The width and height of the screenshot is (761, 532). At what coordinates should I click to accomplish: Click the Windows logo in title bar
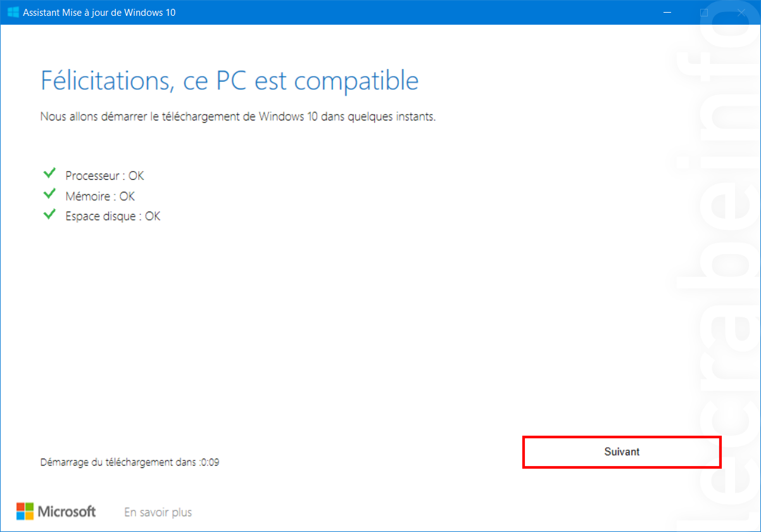tap(13, 12)
